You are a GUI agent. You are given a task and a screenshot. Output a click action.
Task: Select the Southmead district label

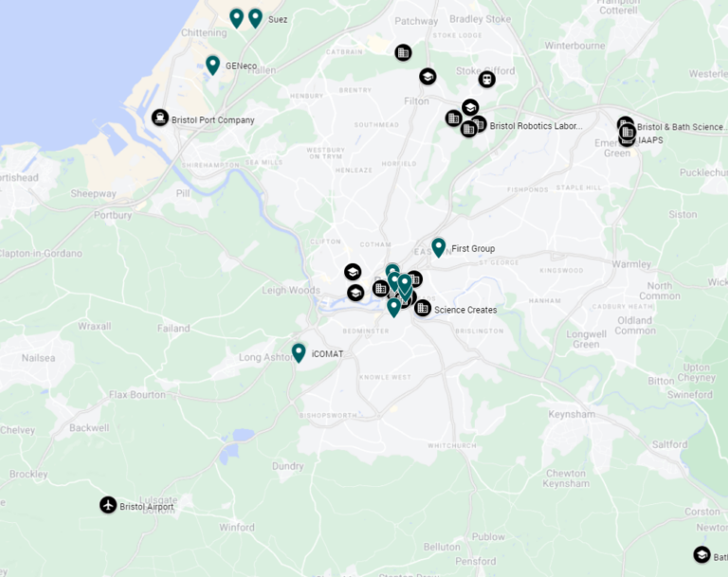(x=376, y=124)
